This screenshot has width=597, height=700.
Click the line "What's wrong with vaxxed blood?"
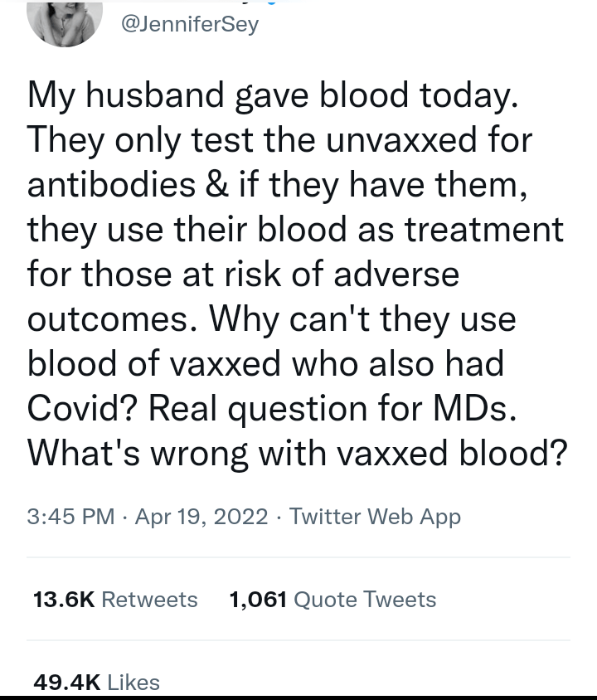point(297,453)
